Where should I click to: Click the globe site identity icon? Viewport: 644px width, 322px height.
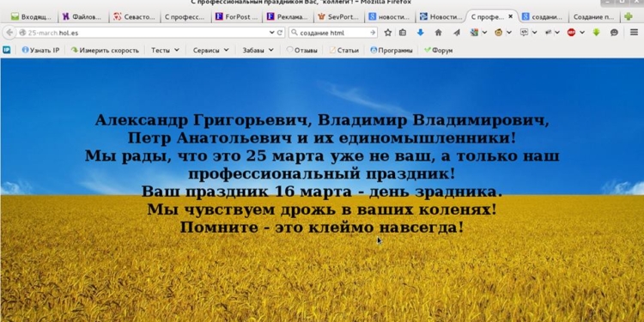point(22,33)
